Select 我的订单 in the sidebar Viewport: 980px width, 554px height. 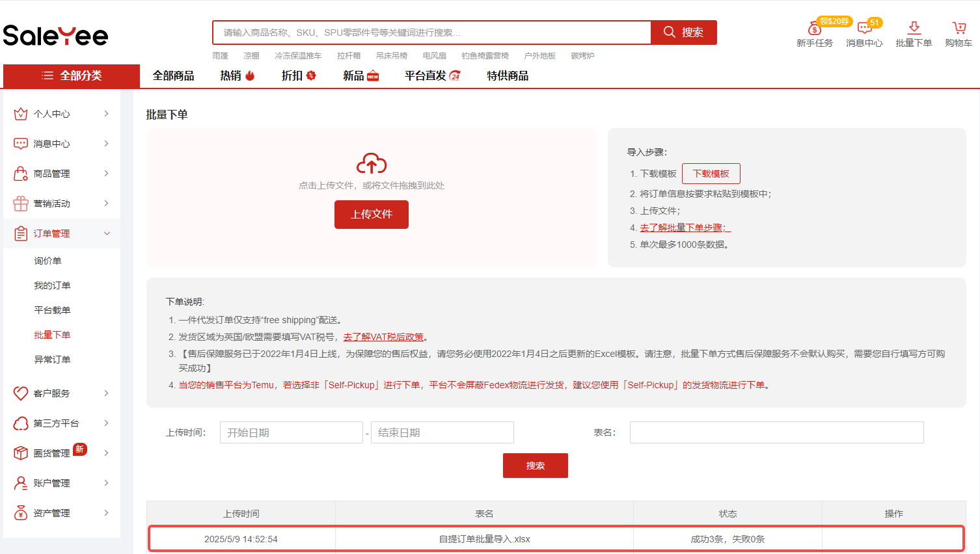pyautogui.click(x=52, y=285)
